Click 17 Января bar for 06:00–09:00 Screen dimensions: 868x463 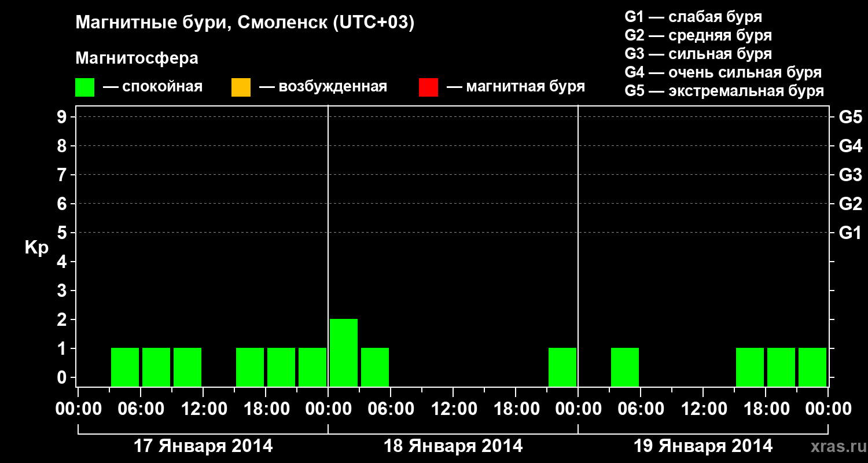click(156, 367)
